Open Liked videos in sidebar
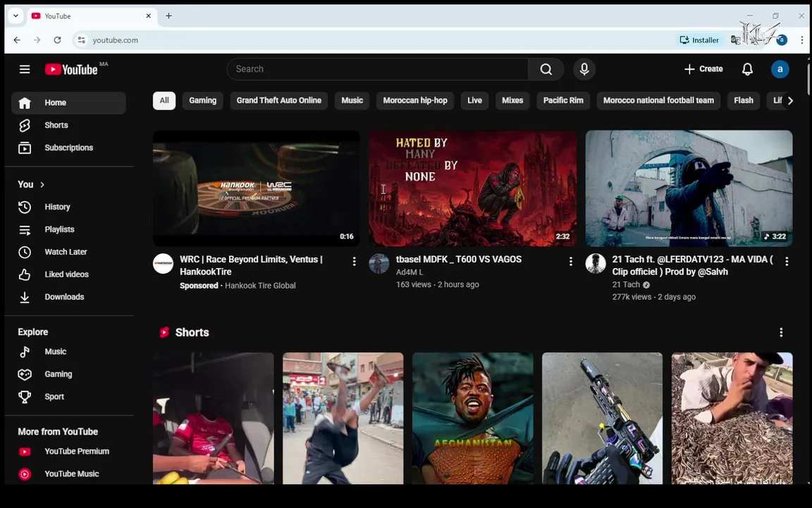 tap(68, 274)
